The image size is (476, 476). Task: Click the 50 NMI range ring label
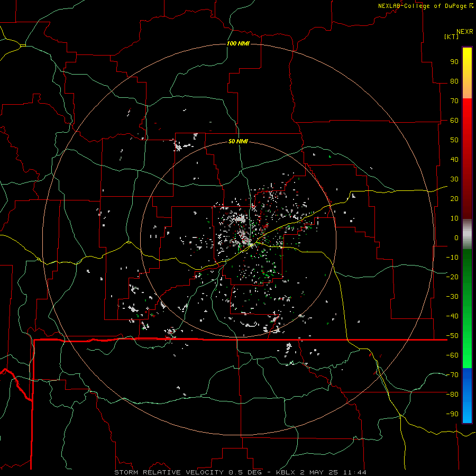tap(238, 141)
